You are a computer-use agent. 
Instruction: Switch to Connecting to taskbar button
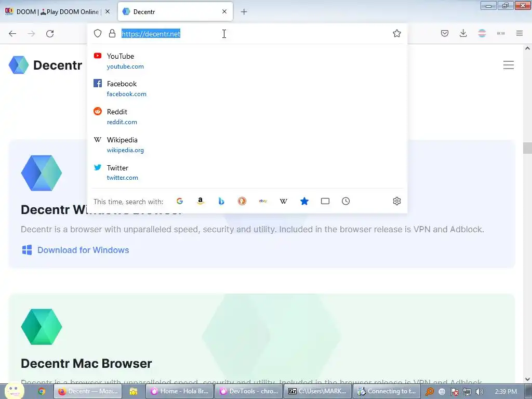click(387, 391)
